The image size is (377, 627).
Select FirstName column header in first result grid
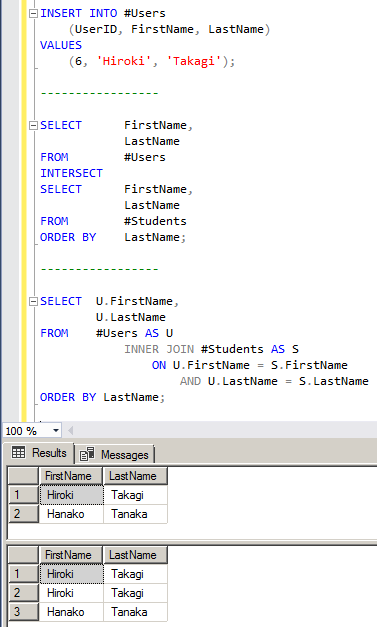[71, 476]
